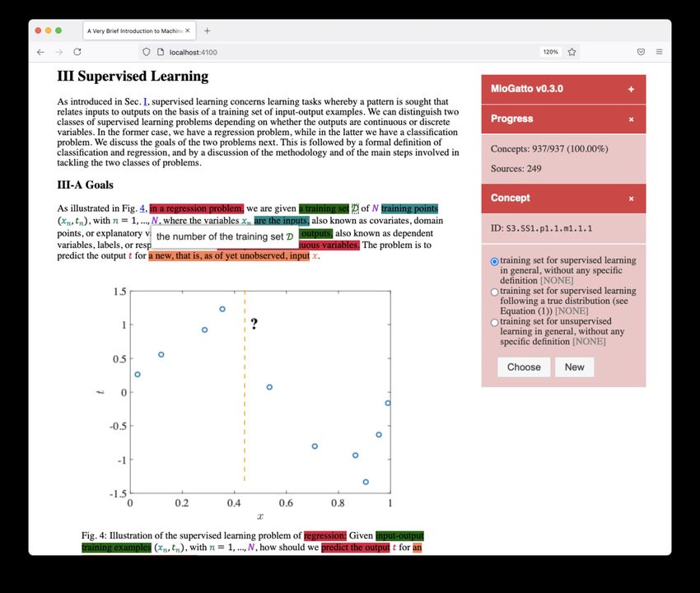Switch to 'A Very Brief Introduction to Machine' tab
Viewport: 700px width, 593px height.
pyautogui.click(x=139, y=30)
